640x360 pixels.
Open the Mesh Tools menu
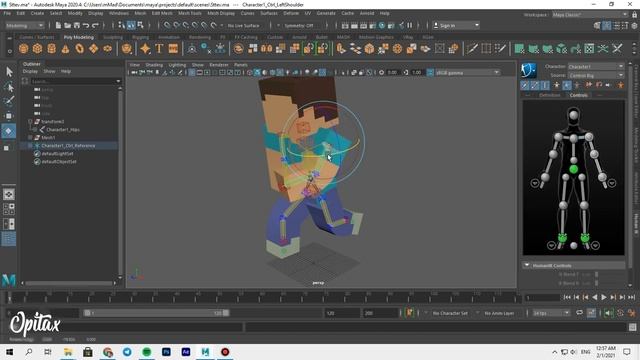[x=190, y=13]
